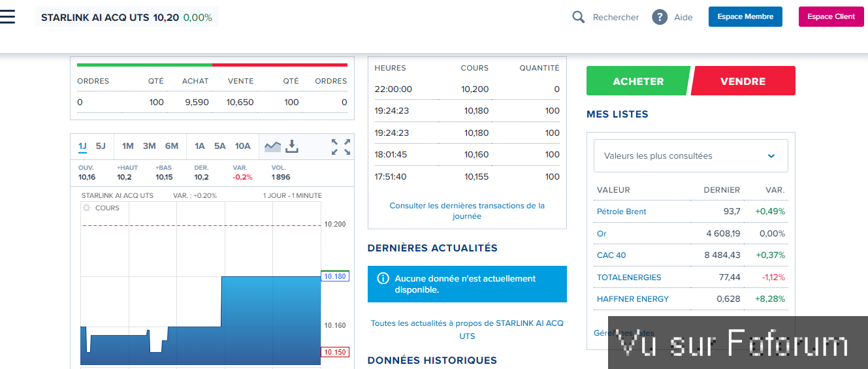Click the DERNIÈRES ACTUALITÉS heading

point(432,248)
